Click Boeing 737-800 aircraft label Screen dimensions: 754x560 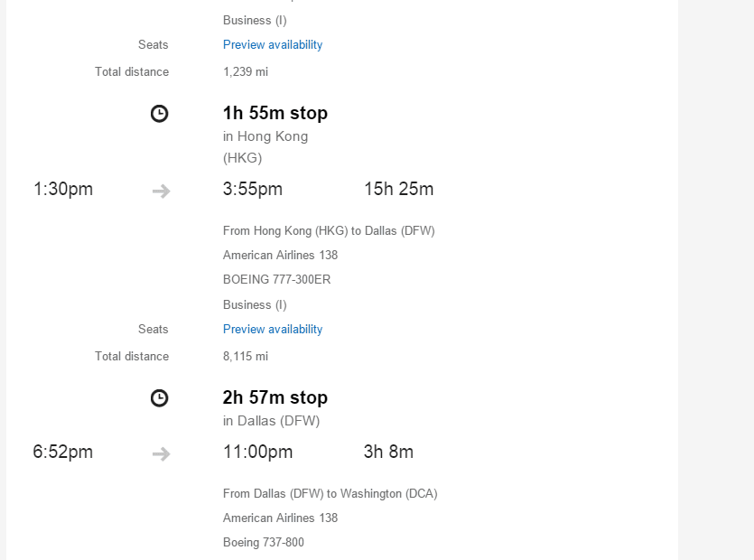click(x=264, y=542)
